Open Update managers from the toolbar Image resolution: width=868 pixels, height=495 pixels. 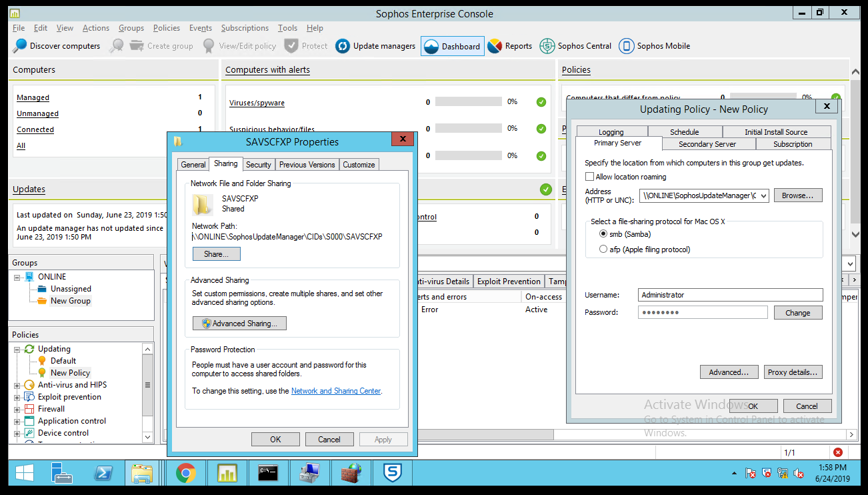tap(343, 46)
